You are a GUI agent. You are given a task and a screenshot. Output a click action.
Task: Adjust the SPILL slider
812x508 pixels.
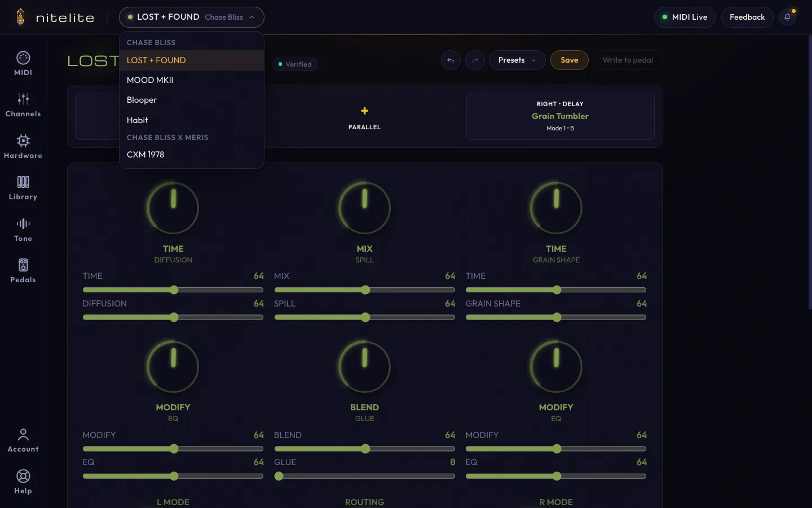pyautogui.click(x=364, y=317)
